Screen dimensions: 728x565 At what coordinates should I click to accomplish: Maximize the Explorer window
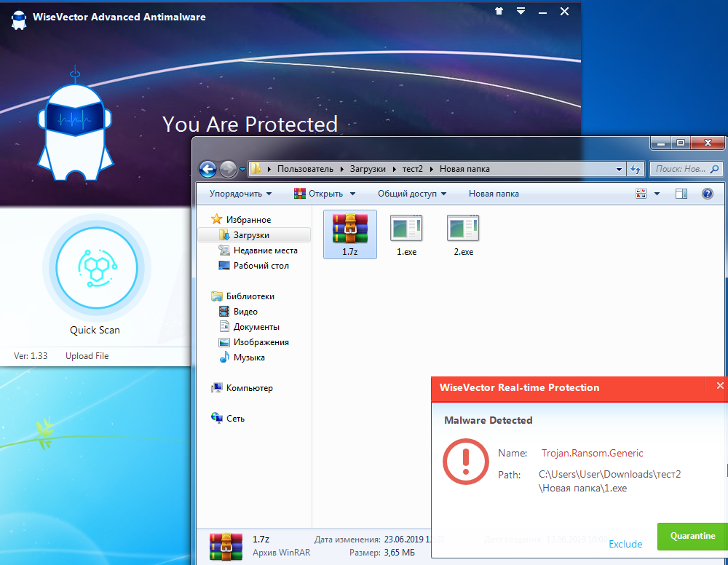tap(681, 143)
